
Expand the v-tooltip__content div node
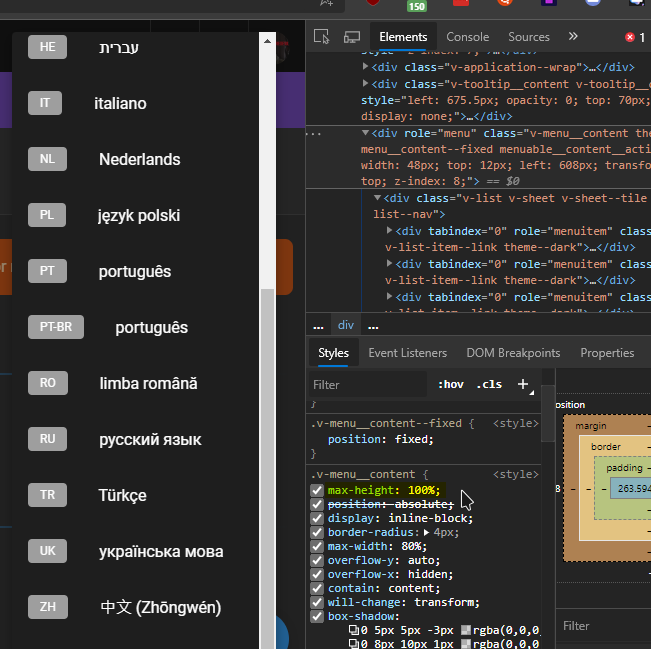pyautogui.click(x=365, y=83)
